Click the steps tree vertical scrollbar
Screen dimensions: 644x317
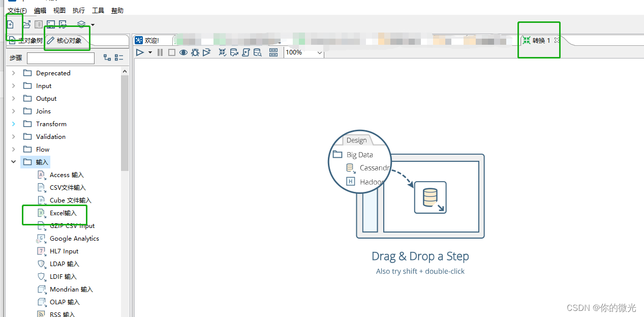click(125, 123)
